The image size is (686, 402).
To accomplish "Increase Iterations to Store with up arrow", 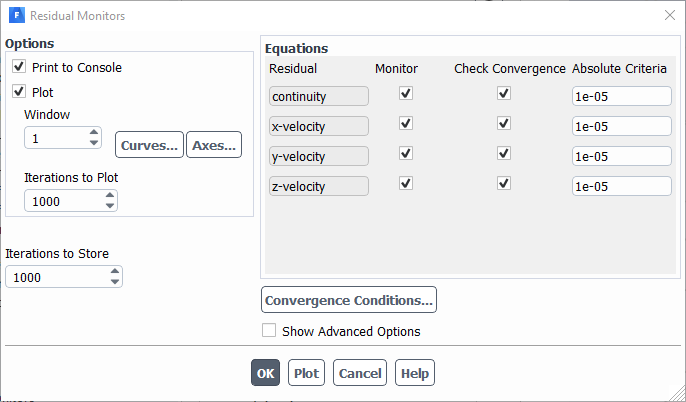I will point(115,271).
